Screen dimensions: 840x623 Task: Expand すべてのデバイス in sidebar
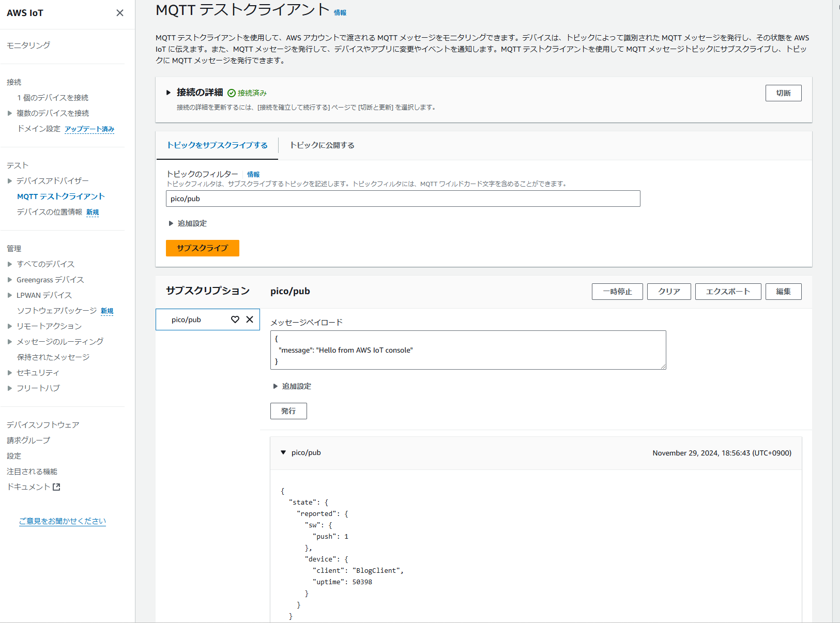9,264
